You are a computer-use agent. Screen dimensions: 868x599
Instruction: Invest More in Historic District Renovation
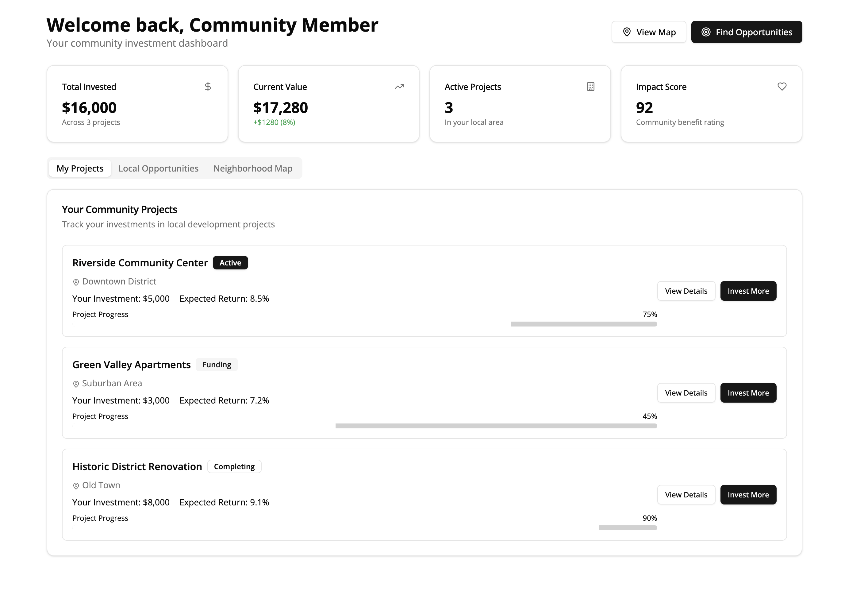point(748,495)
